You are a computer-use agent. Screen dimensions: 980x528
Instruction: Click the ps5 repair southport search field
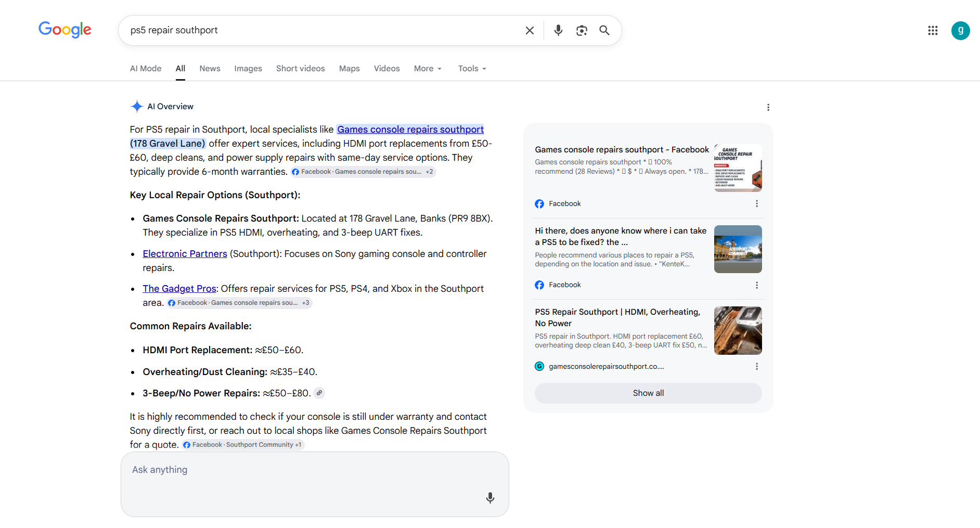[x=323, y=30]
